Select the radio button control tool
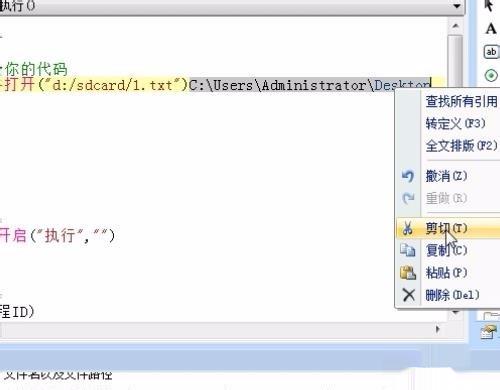The image size is (500, 390). [x=491, y=75]
